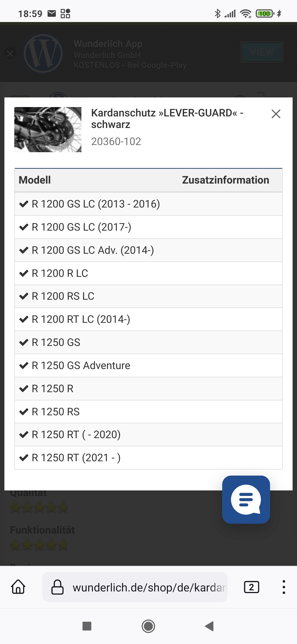The image size is (297, 644).
Task: Tap VIEW on the app banner
Action: point(262,52)
